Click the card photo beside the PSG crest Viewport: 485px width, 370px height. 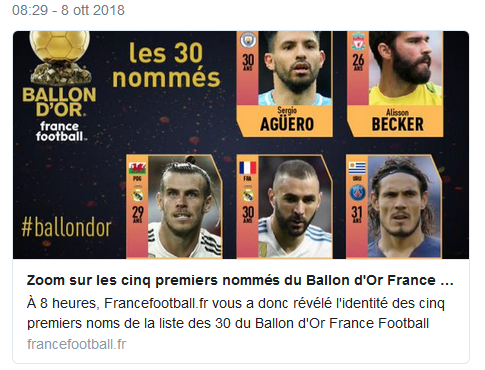405,207
